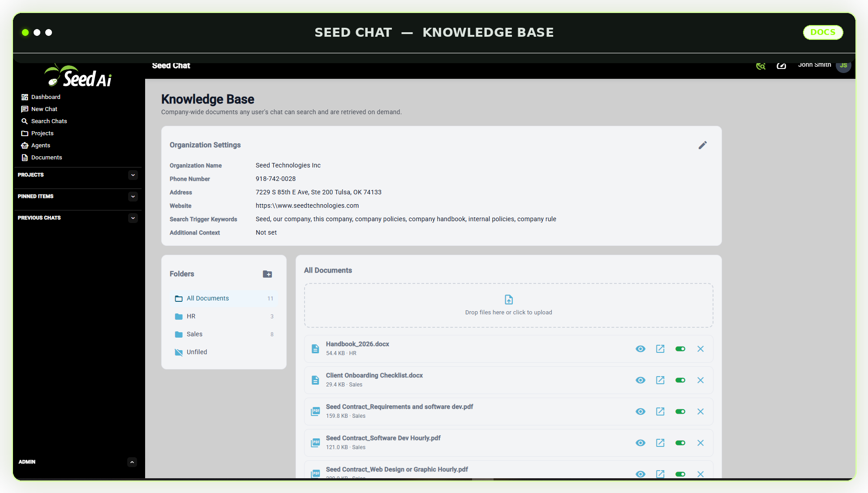Click the John Smith user name
This screenshot has height=493, width=868.
814,65
